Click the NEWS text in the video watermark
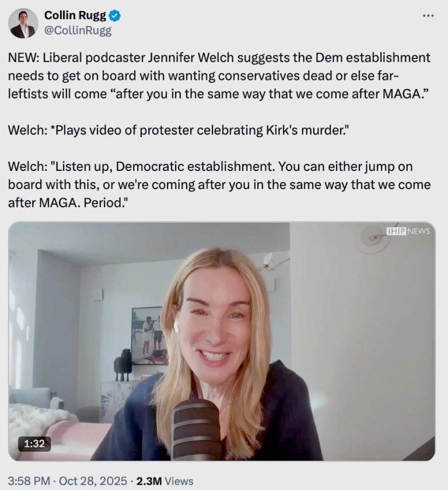 (x=419, y=231)
